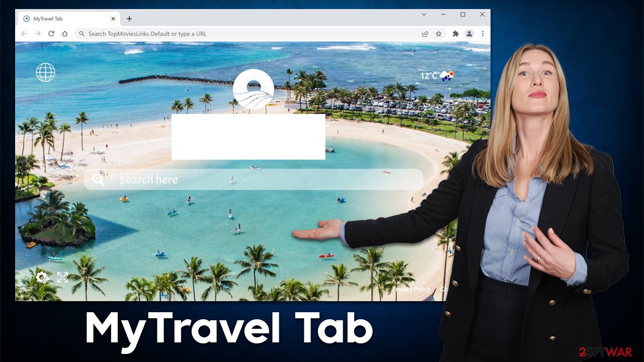Toggle fullscreen with the expand icon
The width and height of the screenshot is (644, 362).
pos(62,277)
